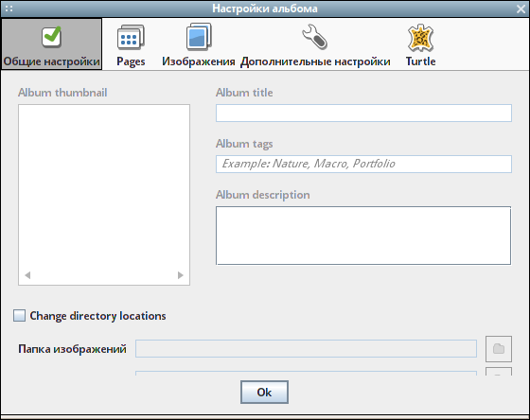Click the folder browse icon for image folder
The height and width of the screenshot is (420, 530).
pos(499,349)
